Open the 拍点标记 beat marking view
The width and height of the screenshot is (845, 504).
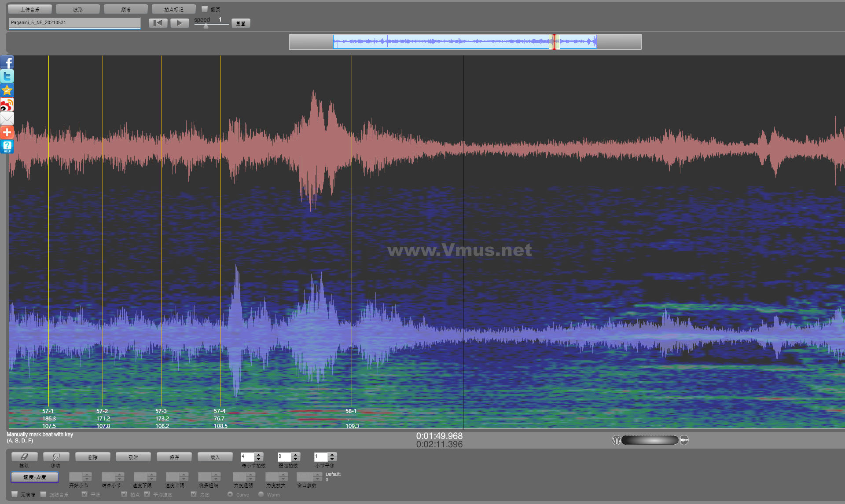[x=174, y=9]
